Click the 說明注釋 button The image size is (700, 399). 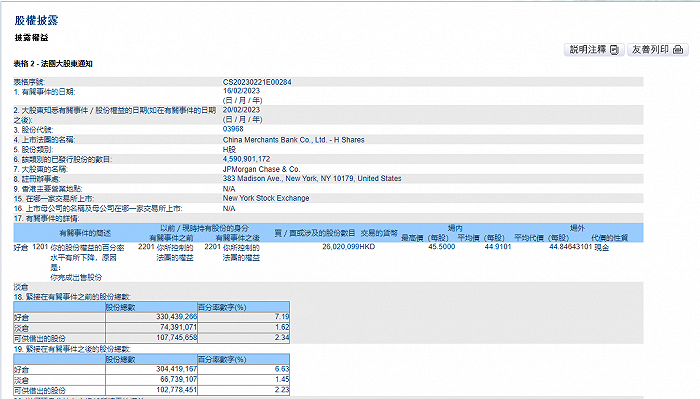594,50
